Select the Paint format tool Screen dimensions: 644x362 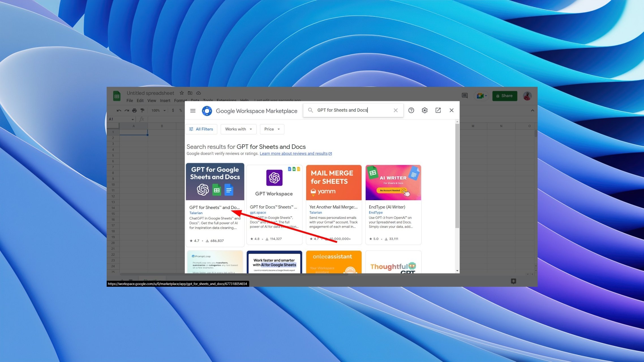click(142, 110)
